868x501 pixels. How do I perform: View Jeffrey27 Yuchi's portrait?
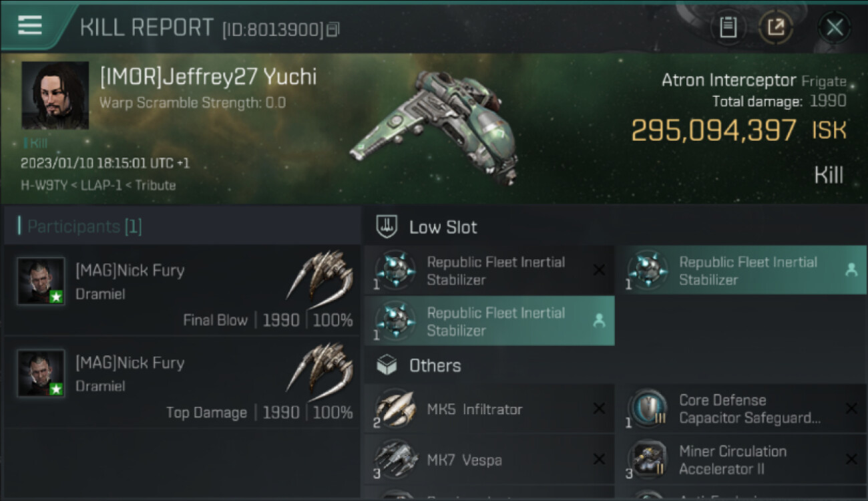click(x=55, y=95)
